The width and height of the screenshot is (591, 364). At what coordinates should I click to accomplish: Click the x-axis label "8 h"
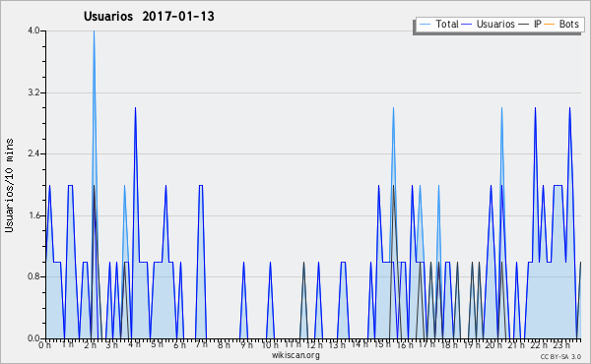coord(224,345)
